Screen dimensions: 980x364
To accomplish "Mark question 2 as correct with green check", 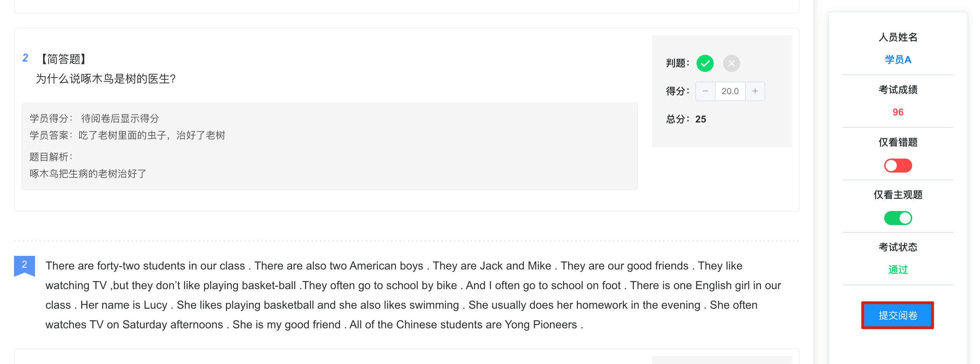I will point(704,63).
